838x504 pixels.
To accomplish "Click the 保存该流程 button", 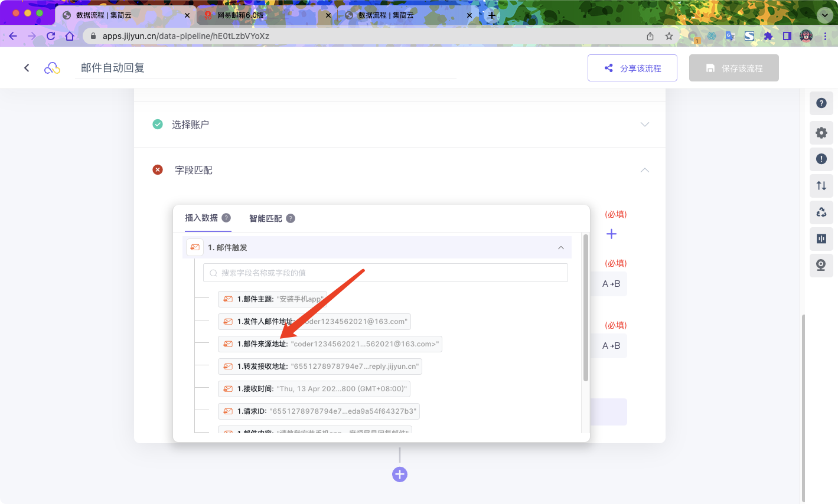I will [733, 68].
